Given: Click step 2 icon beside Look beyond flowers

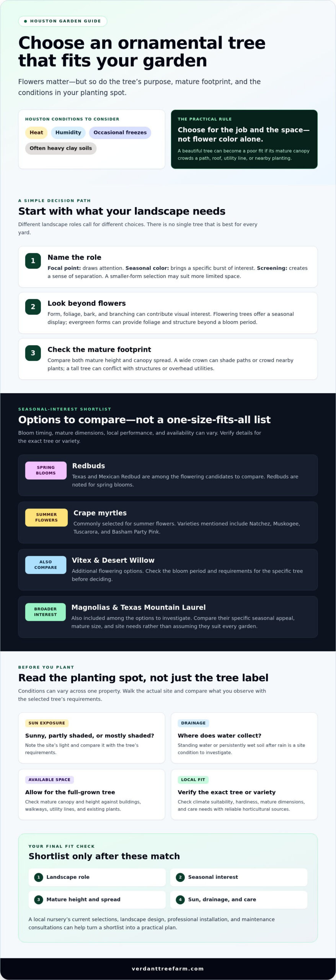Looking at the screenshot, I should click(x=33, y=307).
